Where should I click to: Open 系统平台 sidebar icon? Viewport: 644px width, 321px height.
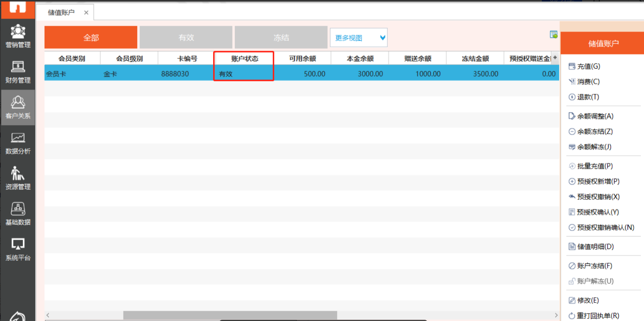[18, 249]
